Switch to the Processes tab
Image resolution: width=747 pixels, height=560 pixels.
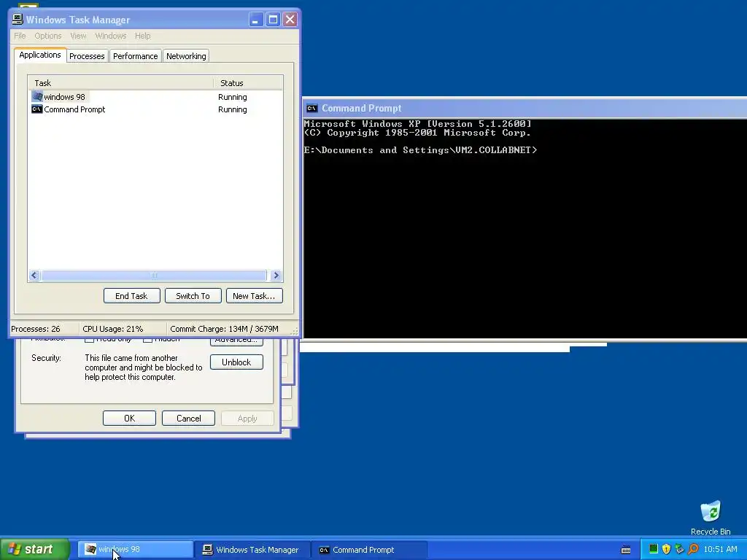[x=87, y=56]
